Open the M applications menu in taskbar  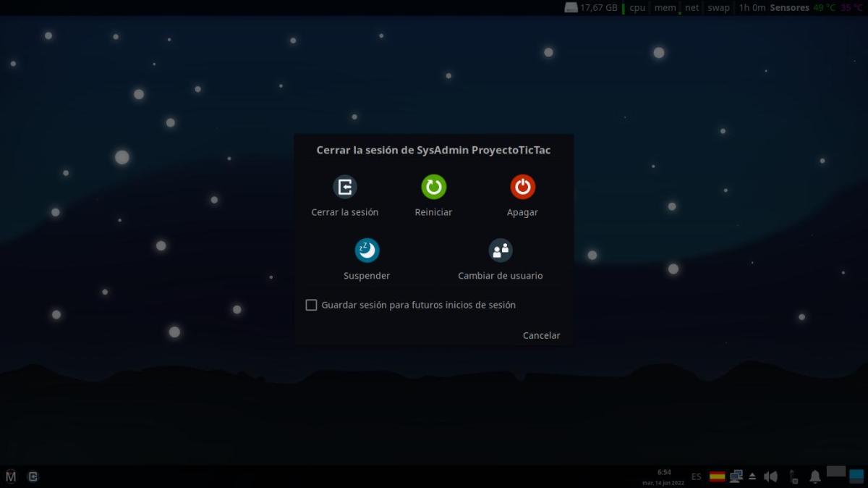coord(11,476)
